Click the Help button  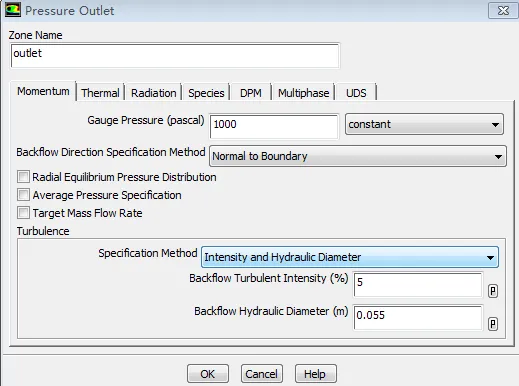[316, 374]
